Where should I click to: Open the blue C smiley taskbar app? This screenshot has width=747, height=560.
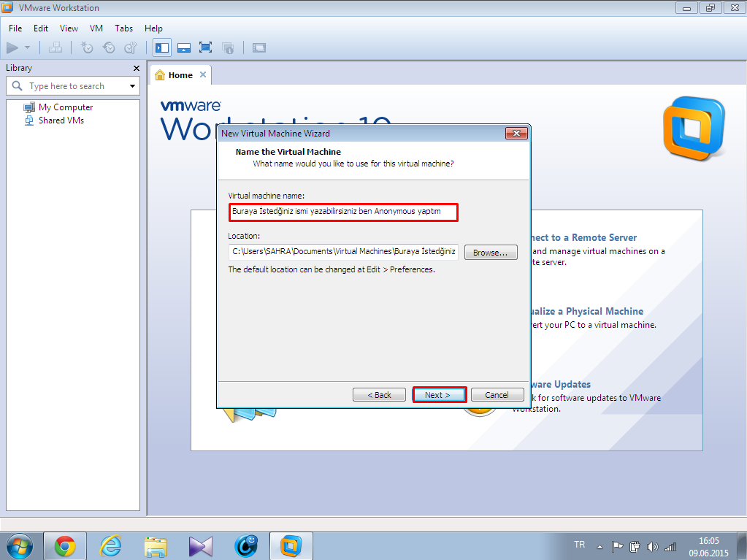point(246,546)
